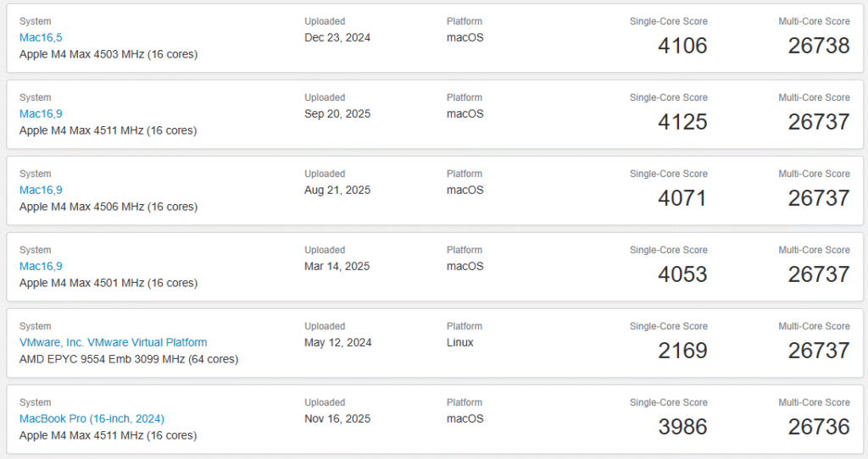Click the upload date Nov 16, 2025

click(337, 418)
